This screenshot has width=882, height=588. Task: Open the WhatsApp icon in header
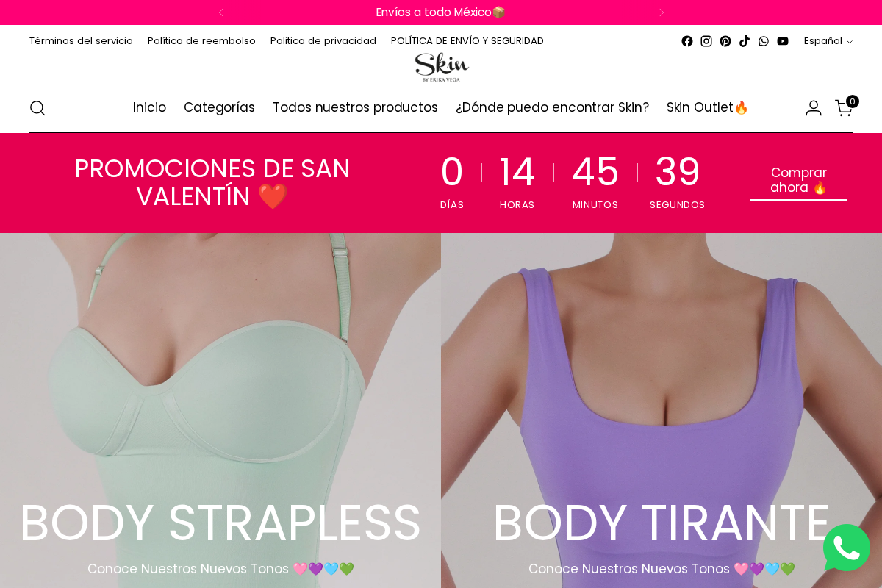point(764,41)
